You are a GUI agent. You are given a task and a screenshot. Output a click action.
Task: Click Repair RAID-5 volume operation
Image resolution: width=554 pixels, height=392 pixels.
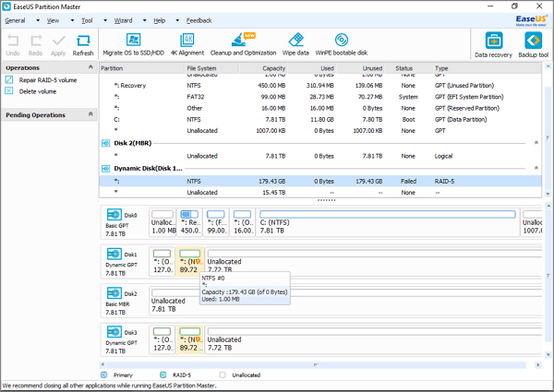tap(48, 80)
